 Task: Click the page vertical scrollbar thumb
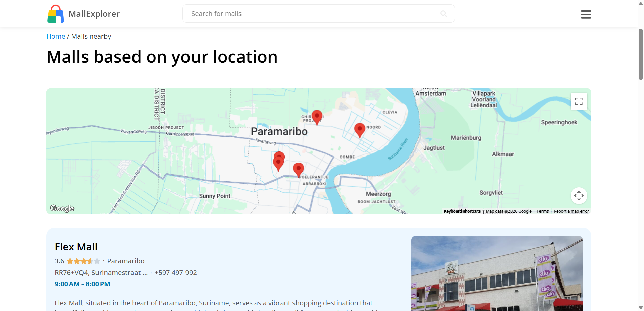641,54
